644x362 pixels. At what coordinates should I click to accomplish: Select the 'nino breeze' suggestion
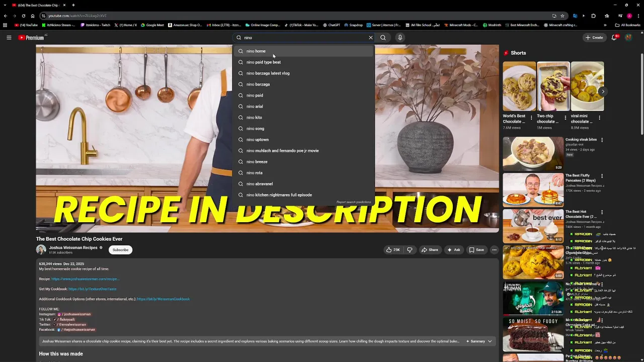tap(304, 162)
